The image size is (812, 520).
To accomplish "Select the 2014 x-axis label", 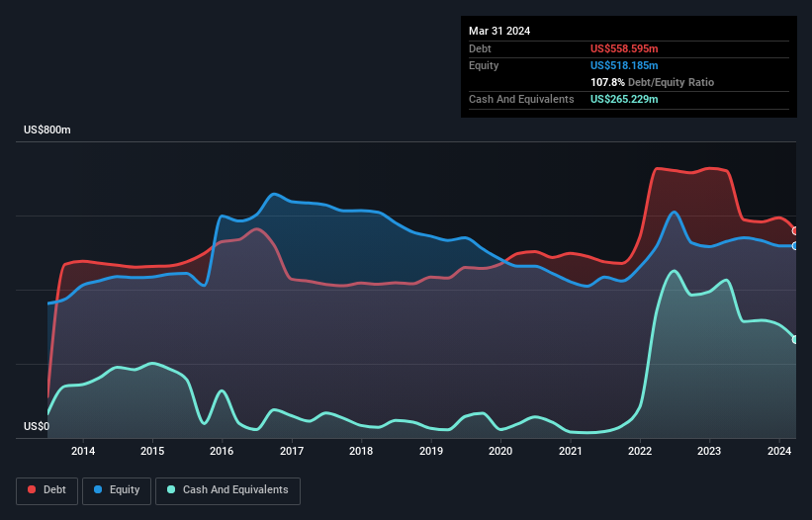I will pos(83,451).
